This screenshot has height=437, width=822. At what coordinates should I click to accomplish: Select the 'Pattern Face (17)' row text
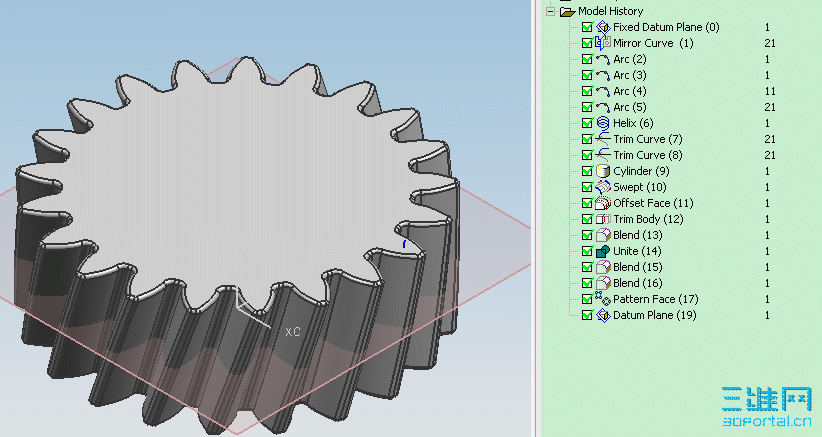(656, 299)
